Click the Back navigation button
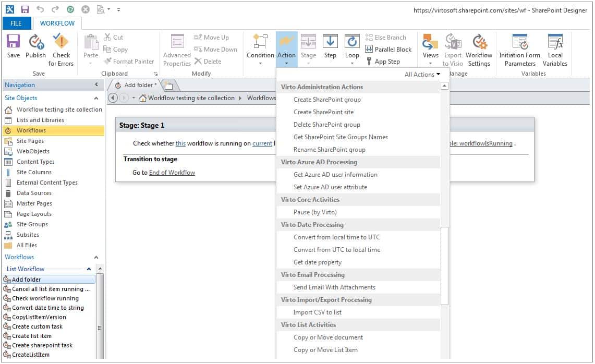The height and width of the screenshot is (364, 595). (x=113, y=98)
